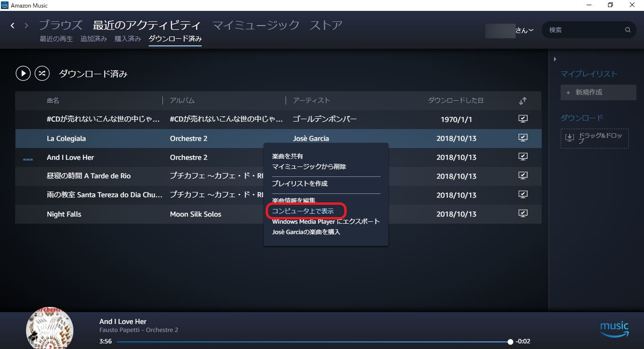Viewport: 644px width, 349px height.
Task: Shuffle the downloaded songs
Action: point(42,73)
